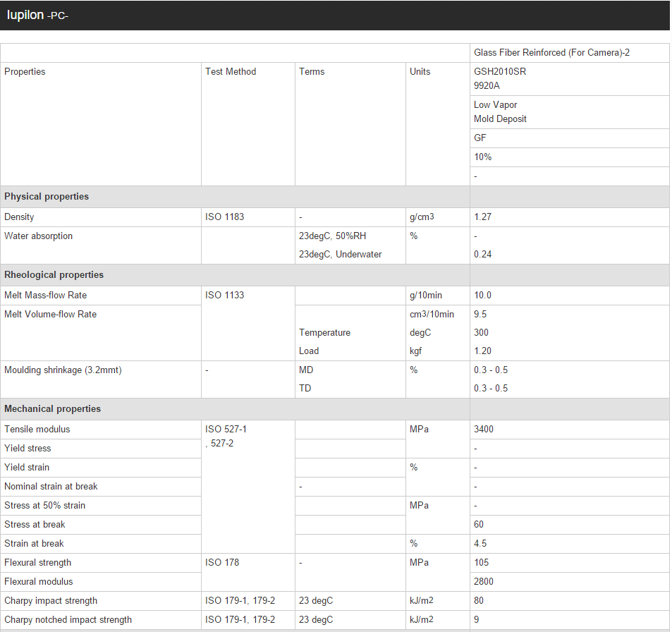
Task: Click the 'Water absorption' row label
Action: pyautogui.click(x=101, y=245)
